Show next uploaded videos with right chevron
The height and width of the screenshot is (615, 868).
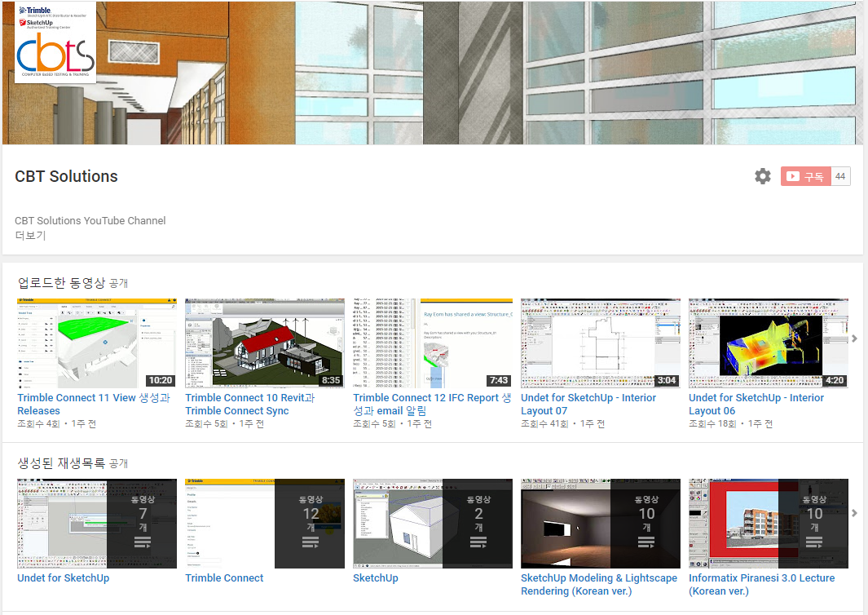click(x=854, y=338)
